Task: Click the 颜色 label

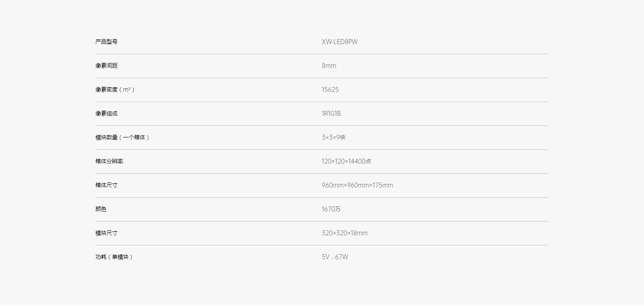Action: (101, 209)
